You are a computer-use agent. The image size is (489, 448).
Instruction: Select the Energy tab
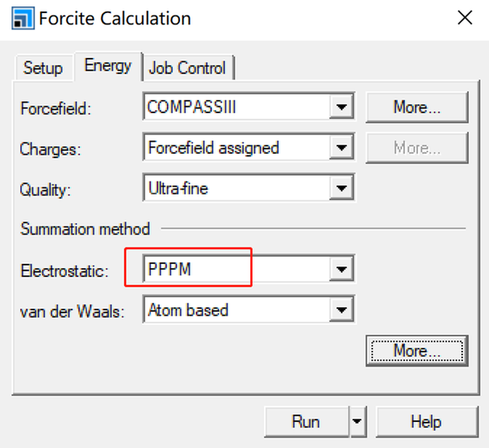(x=108, y=66)
